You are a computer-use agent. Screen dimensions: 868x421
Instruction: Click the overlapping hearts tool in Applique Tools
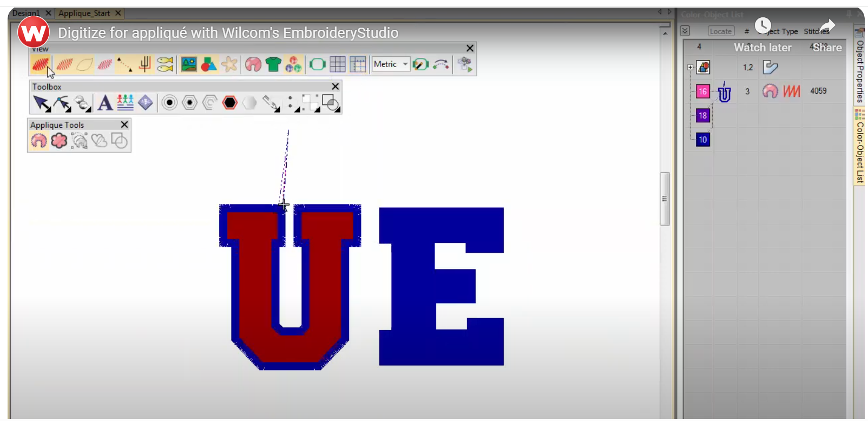coord(99,141)
